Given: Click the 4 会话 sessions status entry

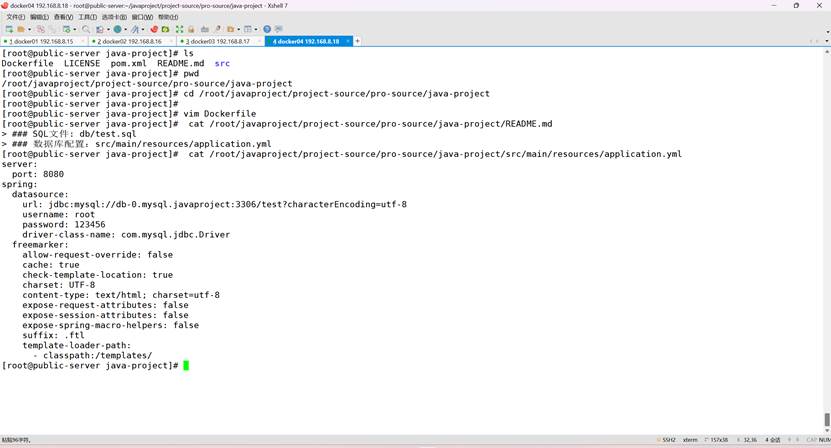Looking at the screenshot, I should [773, 440].
